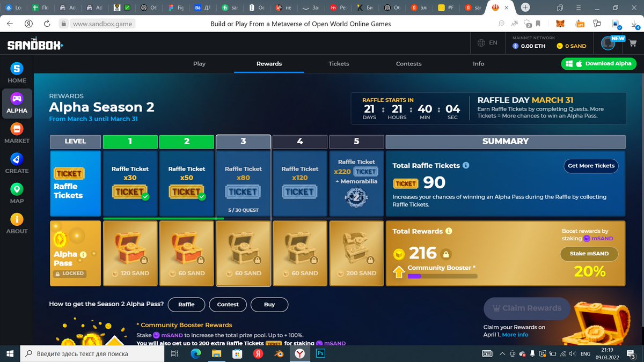Screen dimensions: 644x362
Task: Select the Level 3 Raffle Ticket x80 card
Action: (x=243, y=183)
